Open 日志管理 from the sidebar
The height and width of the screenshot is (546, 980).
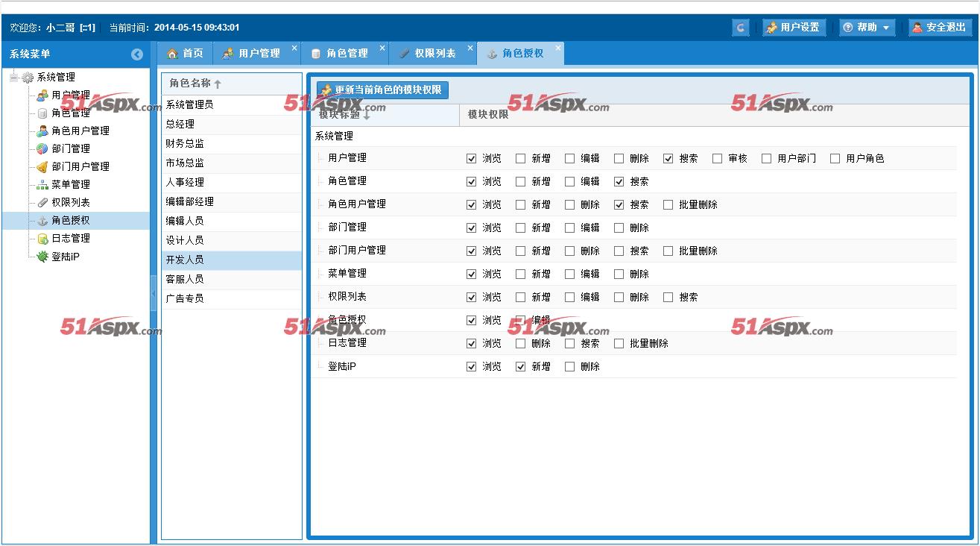[x=71, y=238]
